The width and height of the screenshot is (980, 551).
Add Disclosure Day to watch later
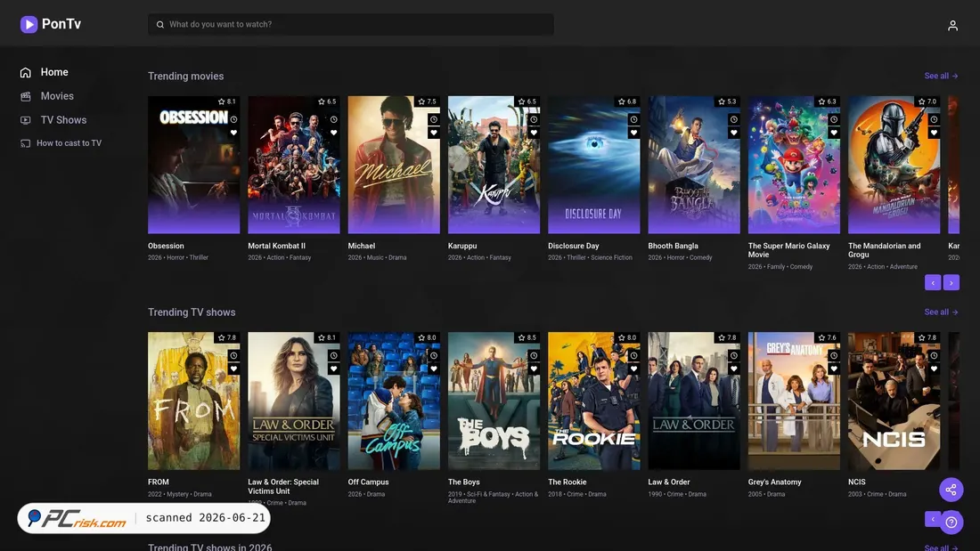click(633, 119)
